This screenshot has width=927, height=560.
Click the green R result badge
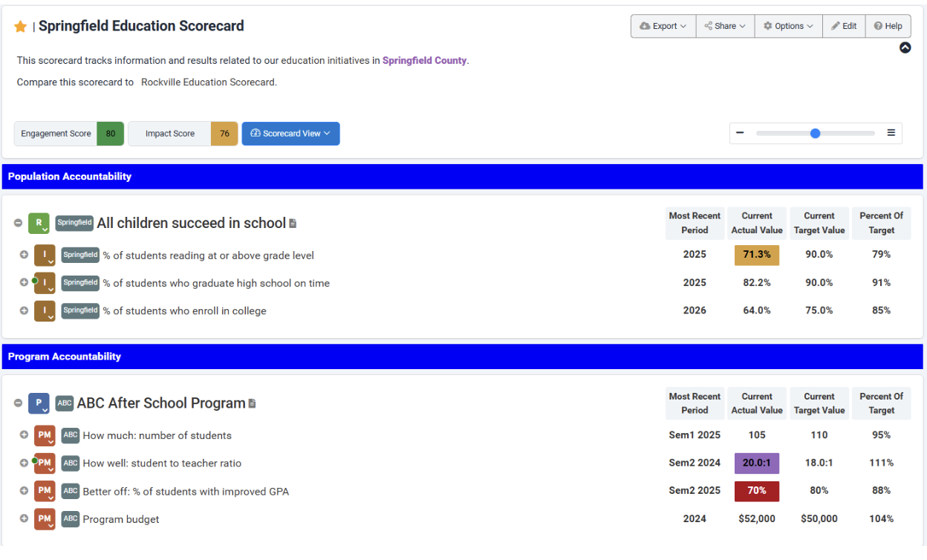(39, 223)
